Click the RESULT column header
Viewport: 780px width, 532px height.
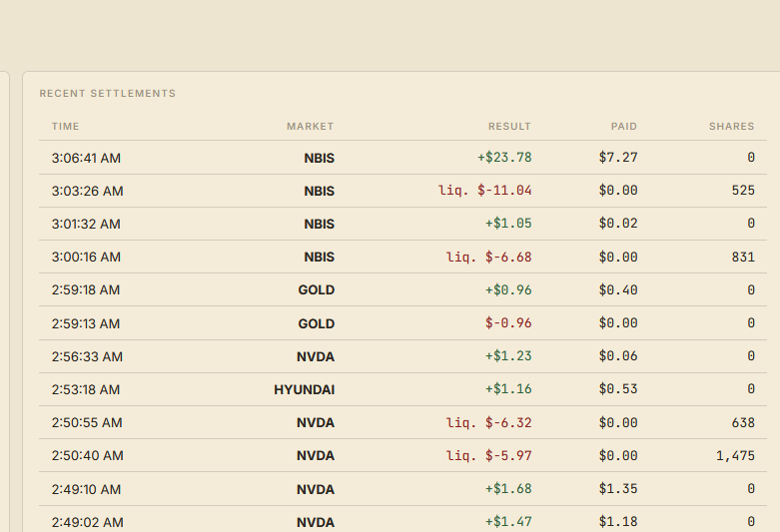tap(509, 127)
